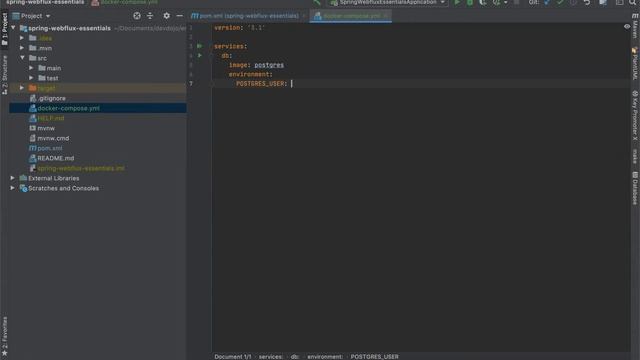Place the cursor after POSTGRES_USER: in the editor

pyautogui.click(x=291, y=83)
